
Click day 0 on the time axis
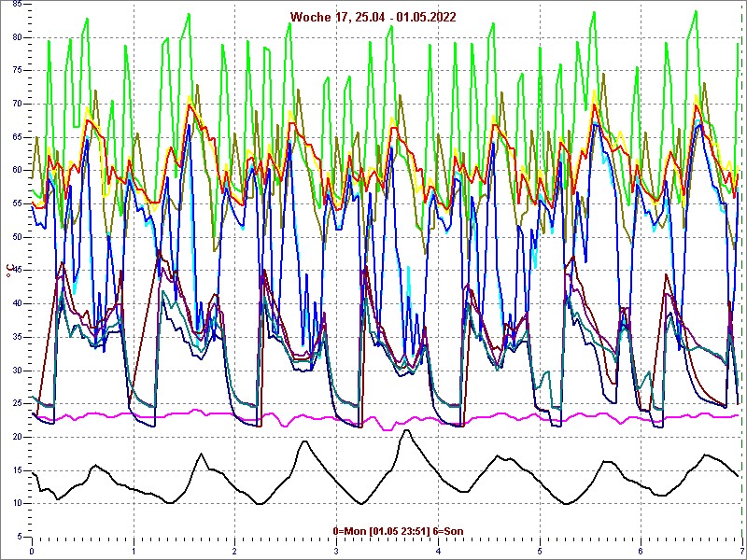coord(32,553)
